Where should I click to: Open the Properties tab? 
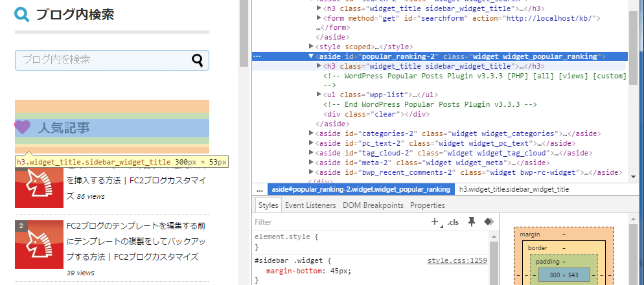427,205
